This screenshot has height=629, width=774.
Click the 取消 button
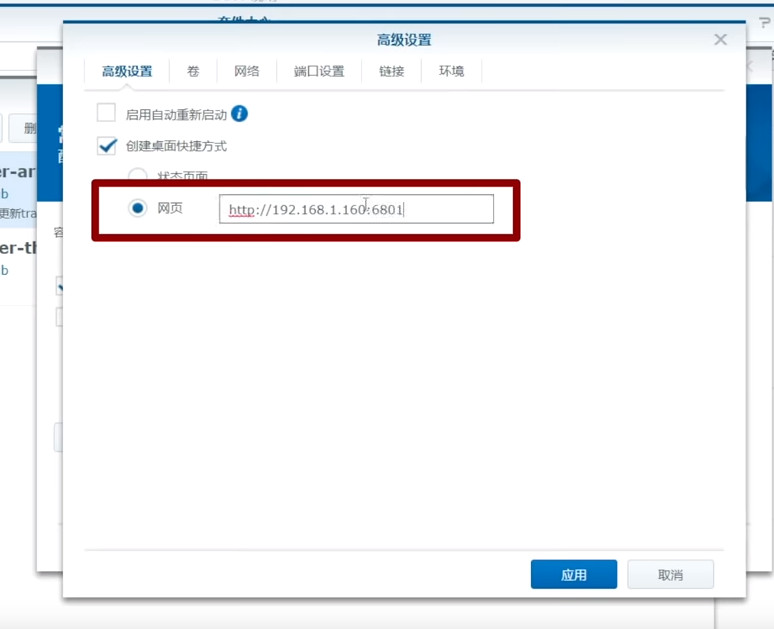pyautogui.click(x=670, y=575)
